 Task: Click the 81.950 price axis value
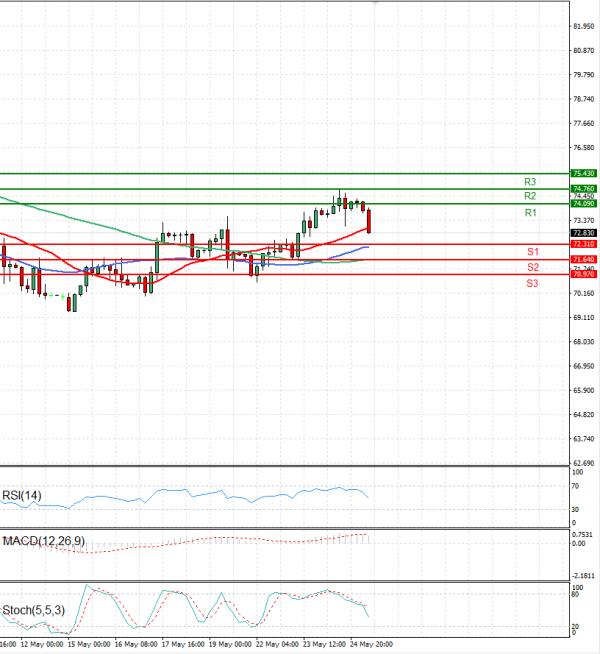click(584, 26)
